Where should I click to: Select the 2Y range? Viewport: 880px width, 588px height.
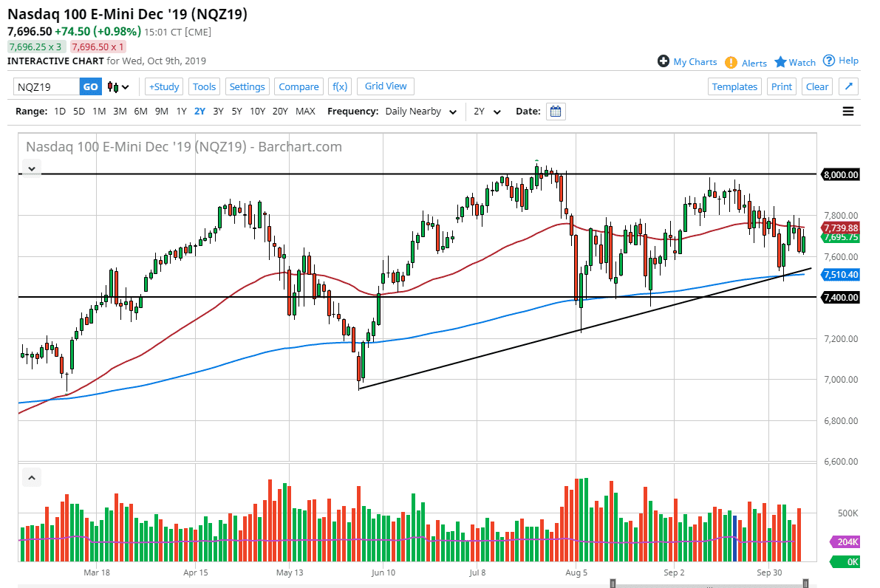[x=199, y=111]
